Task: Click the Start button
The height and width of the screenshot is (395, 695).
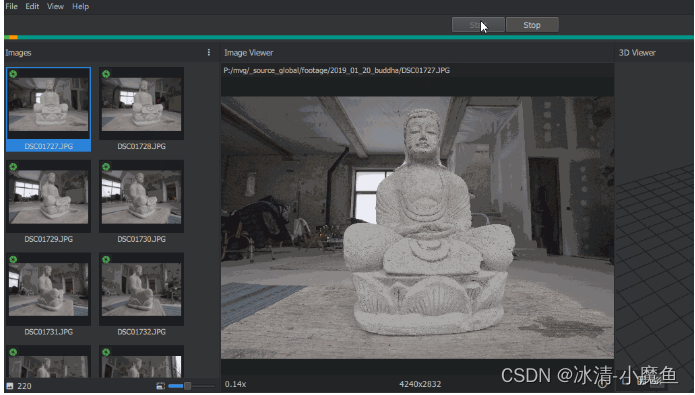Action: pyautogui.click(x=478, y=25)
